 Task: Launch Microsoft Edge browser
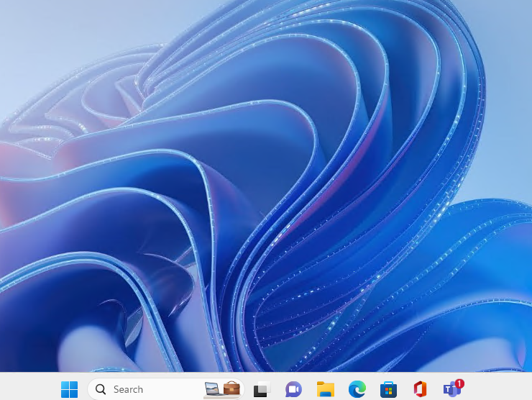[x=357, y=389]
